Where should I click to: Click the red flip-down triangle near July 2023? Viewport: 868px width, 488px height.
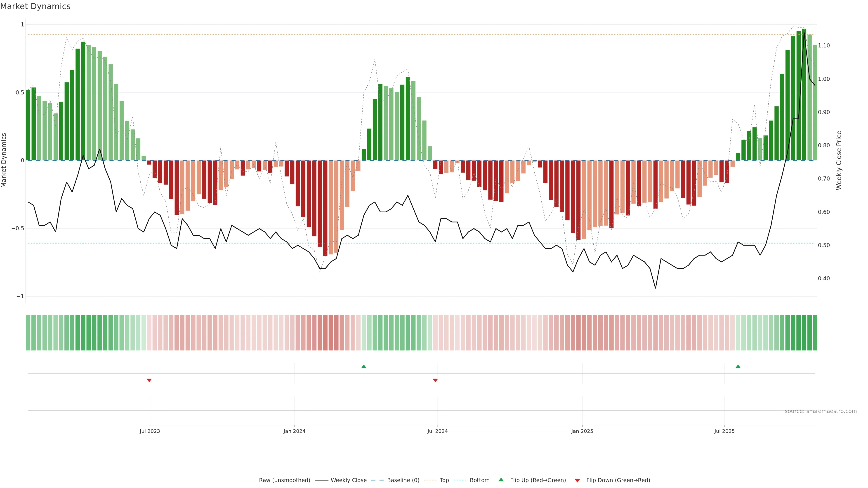point(149,380)
